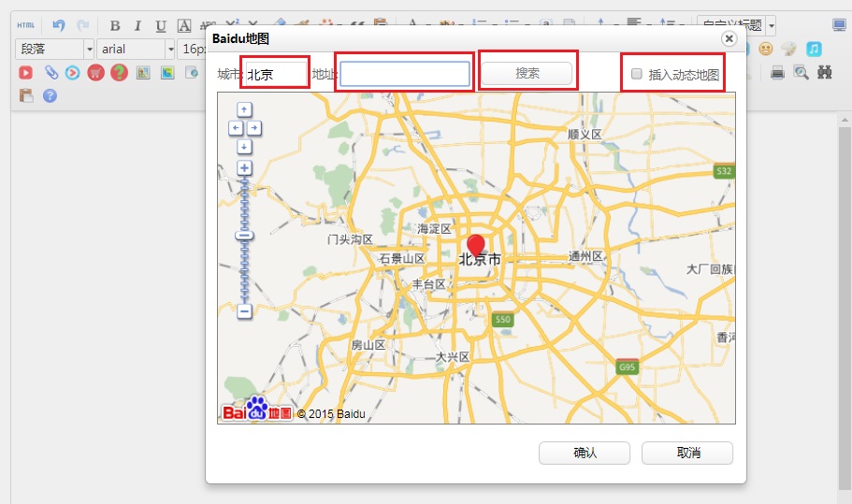Click the 通州区 label on map
Viewport: 852px width, 504px height.
[x=585, y=256]
